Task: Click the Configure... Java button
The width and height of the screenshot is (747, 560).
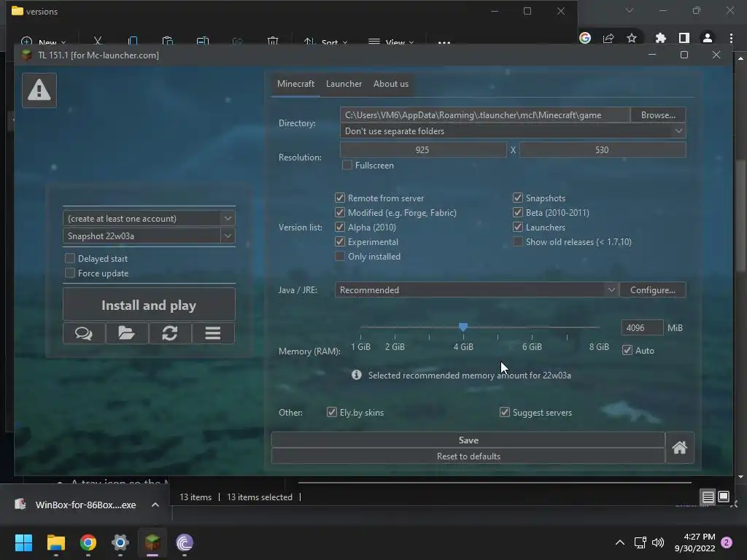Action: click(653, 290)
